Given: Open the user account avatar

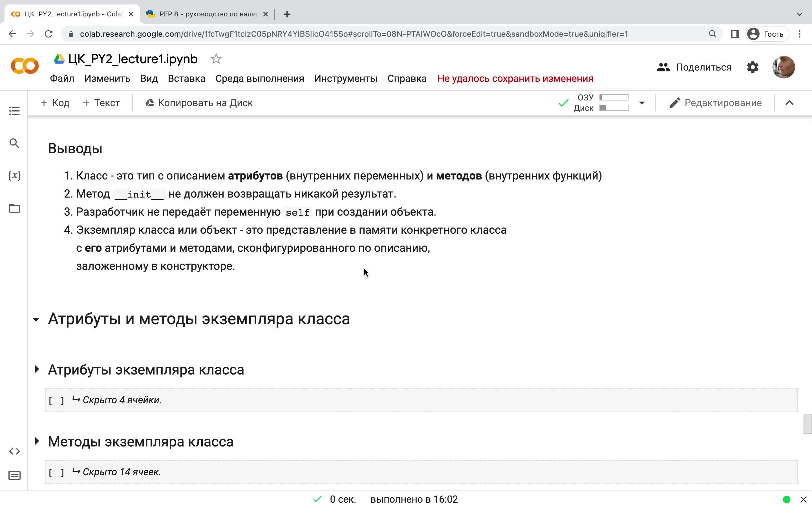Looking at the screenshot, I should [784, 67].
